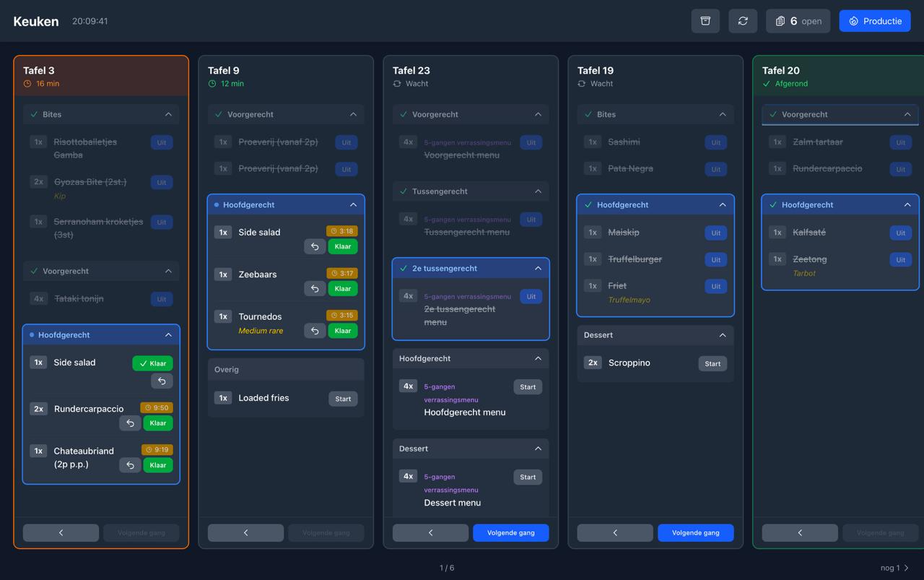This screenshot has height=580, width=924.
Task: Start Dessert menu on Tafel 23
Action: click(x=528, y=477)
